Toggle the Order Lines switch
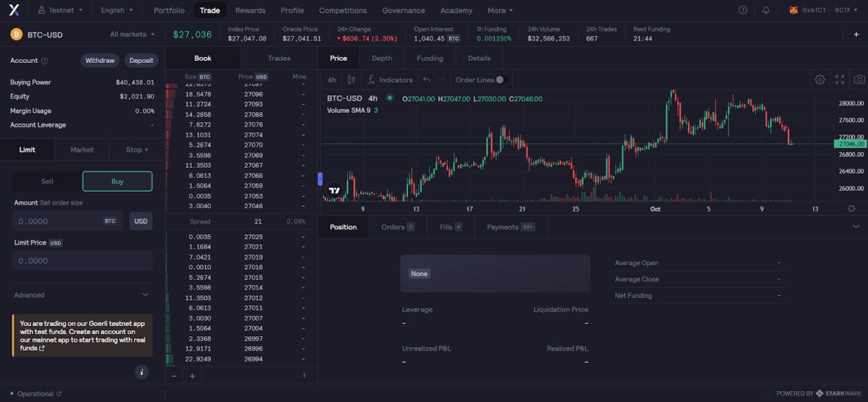868x402 pixels. [x=500, y=80]
